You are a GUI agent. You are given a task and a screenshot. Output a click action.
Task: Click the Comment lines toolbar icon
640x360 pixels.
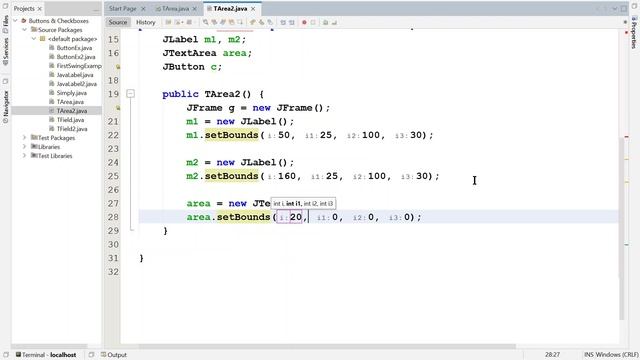[325, 22]
